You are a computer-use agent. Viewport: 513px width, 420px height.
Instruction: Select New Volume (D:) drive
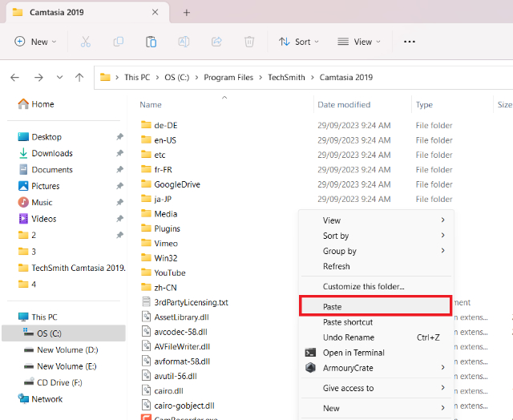click(61, 349)
